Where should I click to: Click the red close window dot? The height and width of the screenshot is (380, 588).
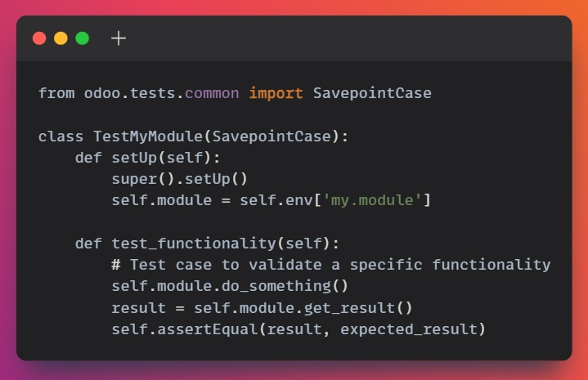pos(39,38)
